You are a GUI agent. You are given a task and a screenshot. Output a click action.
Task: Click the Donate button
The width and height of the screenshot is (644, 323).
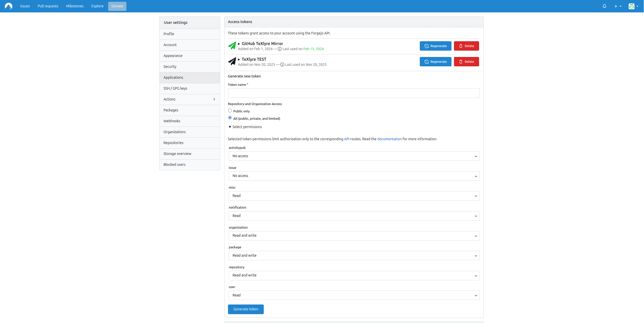click(117, 6)
